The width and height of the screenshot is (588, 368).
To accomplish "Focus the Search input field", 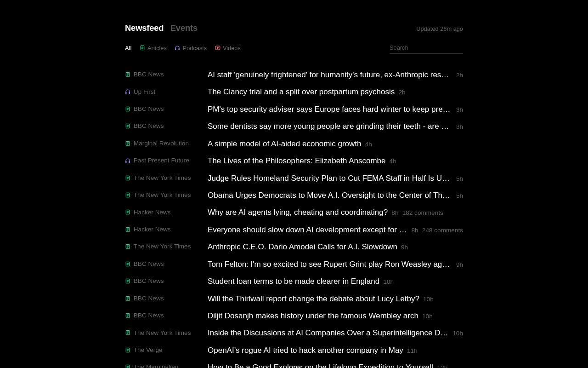I will point(426,48).
